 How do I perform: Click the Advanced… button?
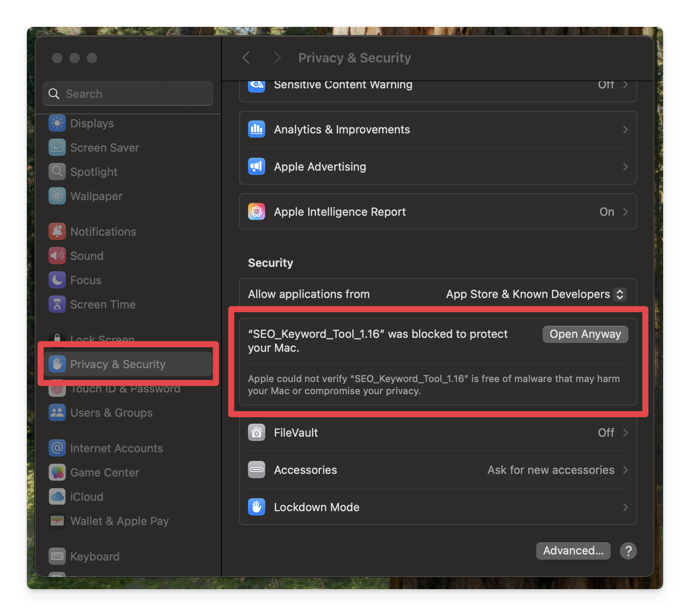click(573, 551)
